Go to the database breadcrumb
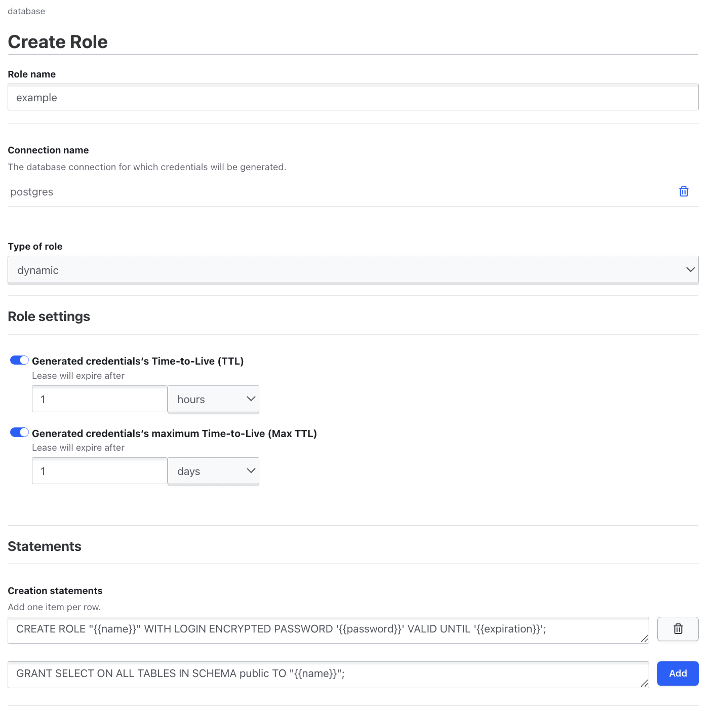Image resolution: width=716 pixels, height=714 pixels. click(26, 11)
